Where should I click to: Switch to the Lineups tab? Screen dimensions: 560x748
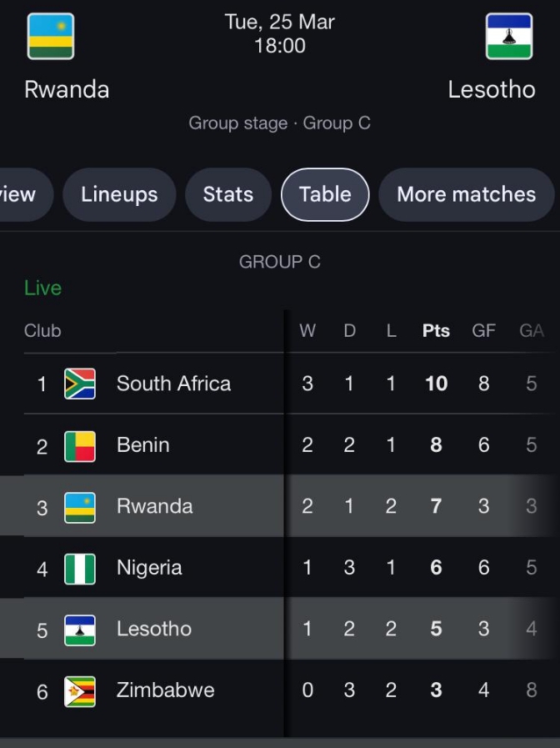[x=119, y=194]
